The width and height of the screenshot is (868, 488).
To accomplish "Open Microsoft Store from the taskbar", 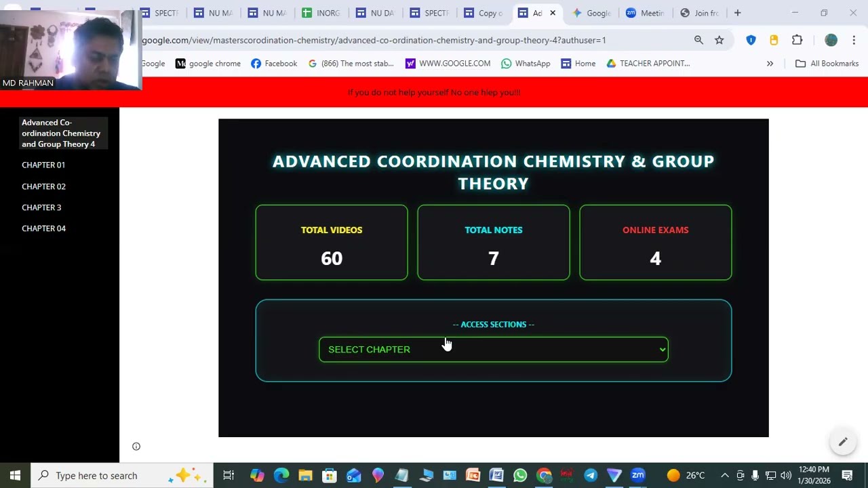I will tap(330, 475).
